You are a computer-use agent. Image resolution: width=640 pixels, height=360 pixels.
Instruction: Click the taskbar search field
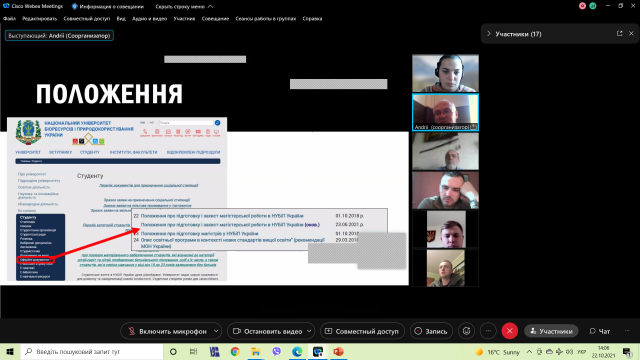click(92, 351)
